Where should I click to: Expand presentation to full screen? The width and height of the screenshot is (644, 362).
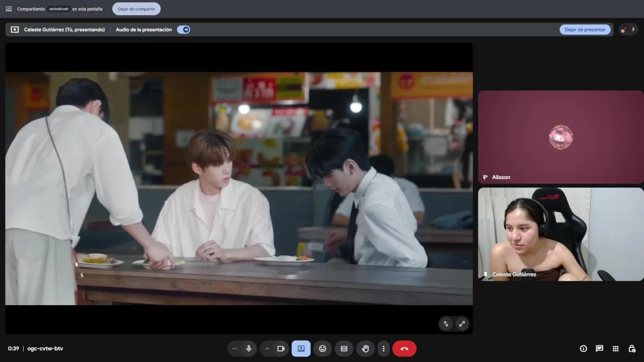coord(462,324)
